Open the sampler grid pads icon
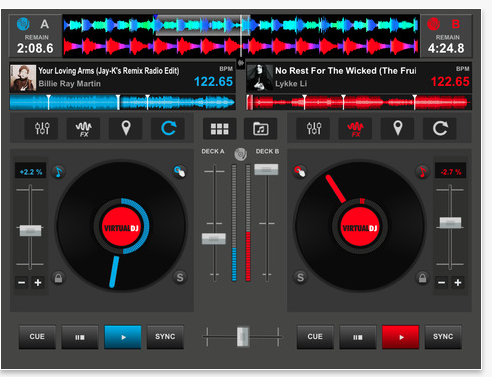 pos(220,129)
